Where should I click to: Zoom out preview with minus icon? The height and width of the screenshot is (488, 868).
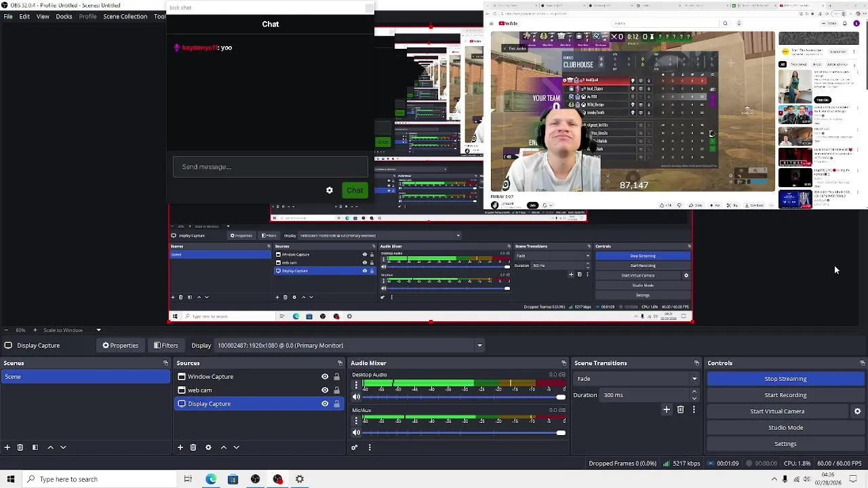click(x=7, y=330)
